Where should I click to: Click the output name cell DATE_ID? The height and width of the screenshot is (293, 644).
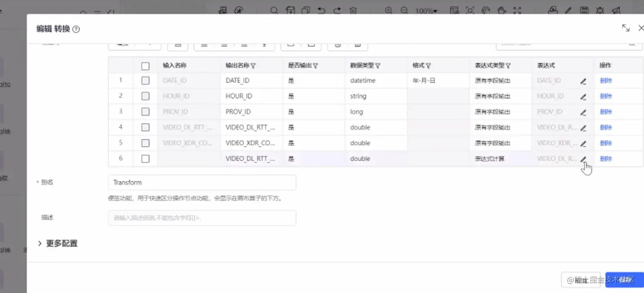pyautogui.click(x=252, y=80)
